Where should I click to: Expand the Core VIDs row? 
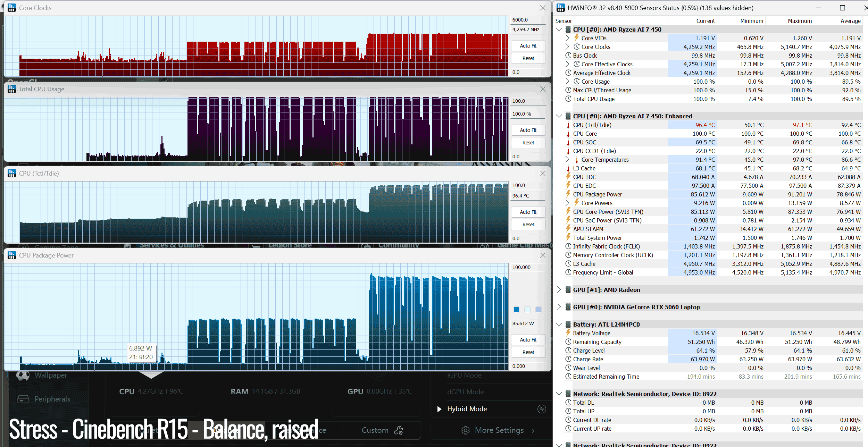coord(567,38)
